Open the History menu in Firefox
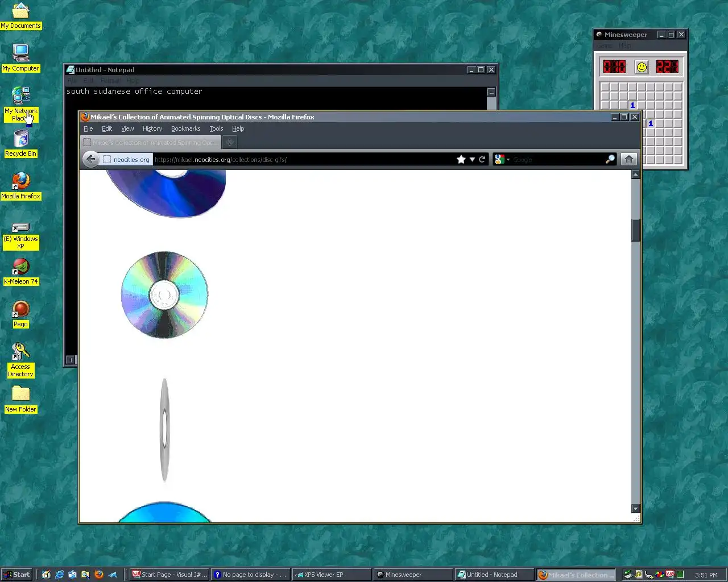 [152, 128]
